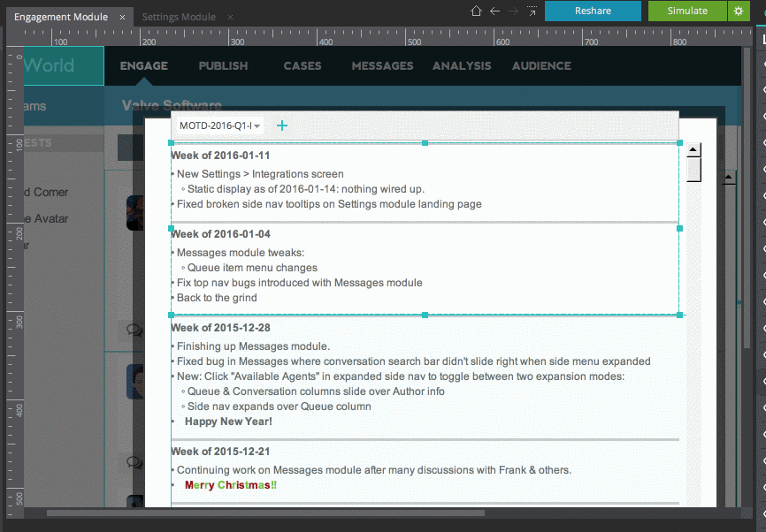Navigate back with the left arrow
Viewport: 766px width, 532px height.
(x=494, y=11)
